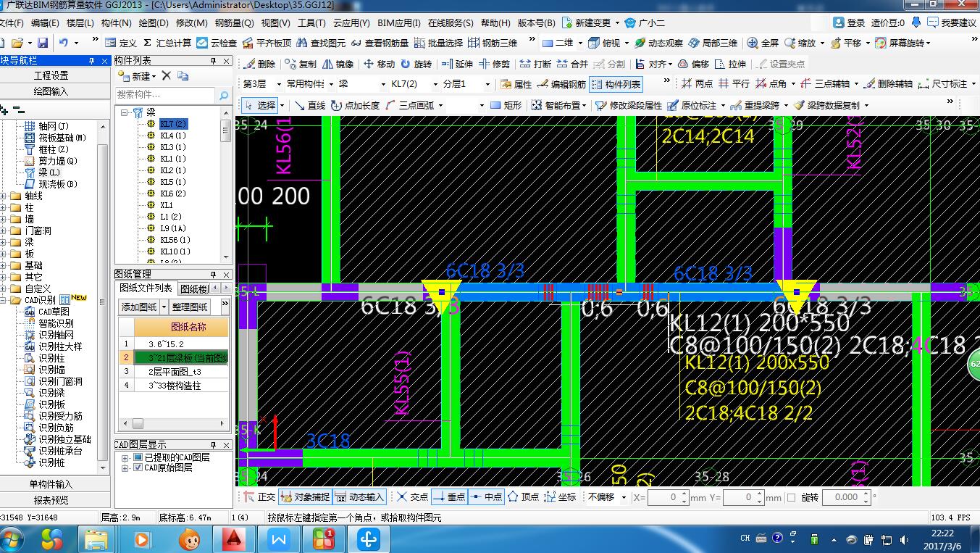Screen dimensions: 980x553
Task: Open the BIM应用(I) menu
Action: [x=399, y=23]
